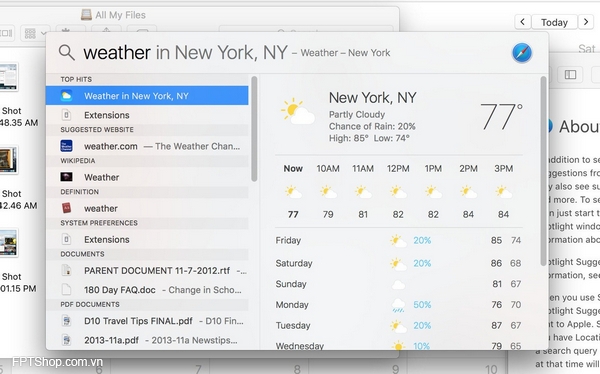This screenshot has height=374, width=600.
Task: Open D10 Travel Tips FINAL.pdf
Action: tap(147, 320)
